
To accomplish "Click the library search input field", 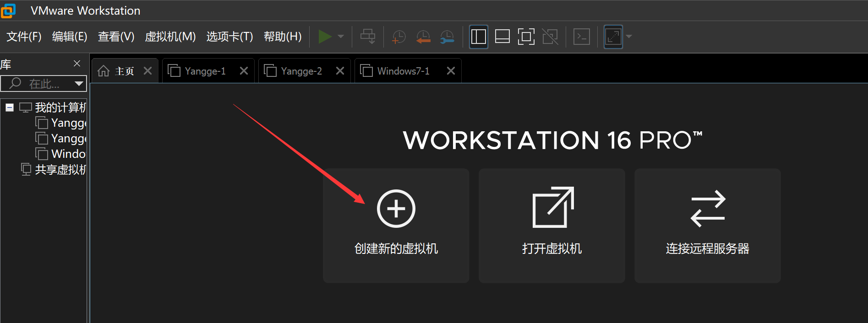I will 44,84.
